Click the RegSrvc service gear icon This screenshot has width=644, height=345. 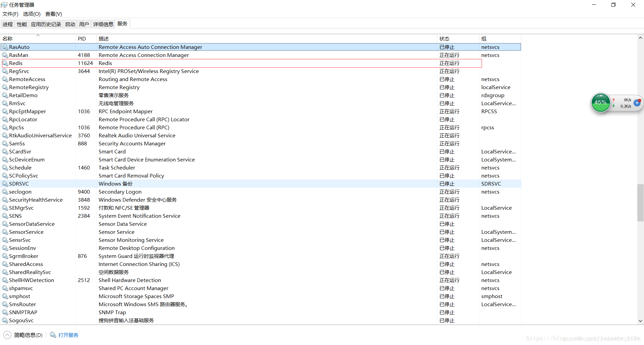[x=5, y=71]
